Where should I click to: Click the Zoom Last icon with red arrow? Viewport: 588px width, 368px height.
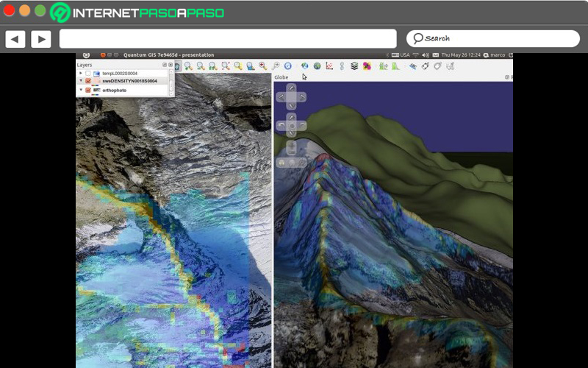pos(263,66)
